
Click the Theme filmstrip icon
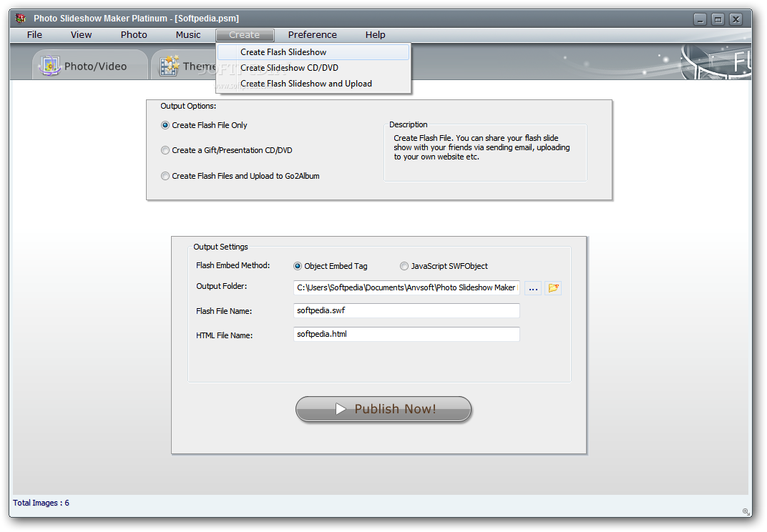click(170, 66)
